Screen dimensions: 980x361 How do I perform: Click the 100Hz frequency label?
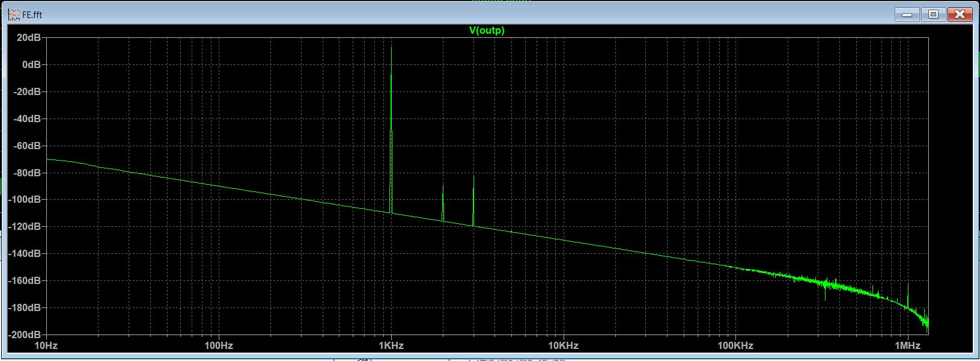tap(219, 346)
